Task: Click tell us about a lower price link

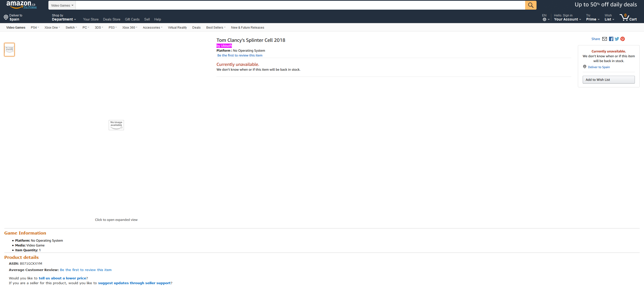Action: (62, 278)
